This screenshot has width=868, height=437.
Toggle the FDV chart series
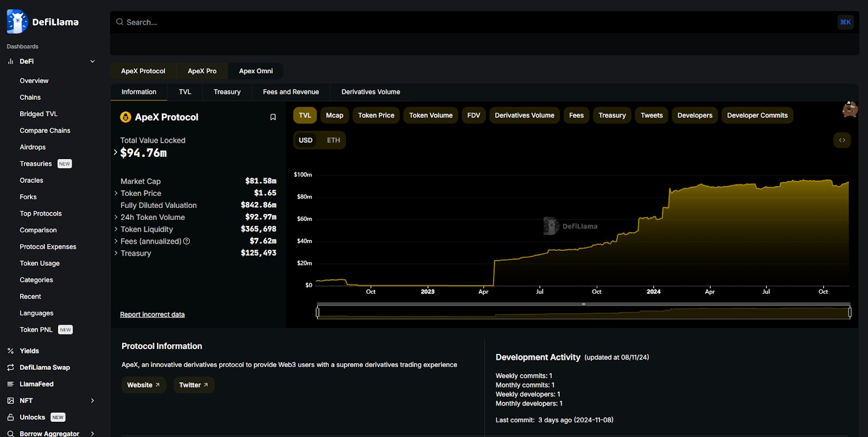(x=474, y=115)
